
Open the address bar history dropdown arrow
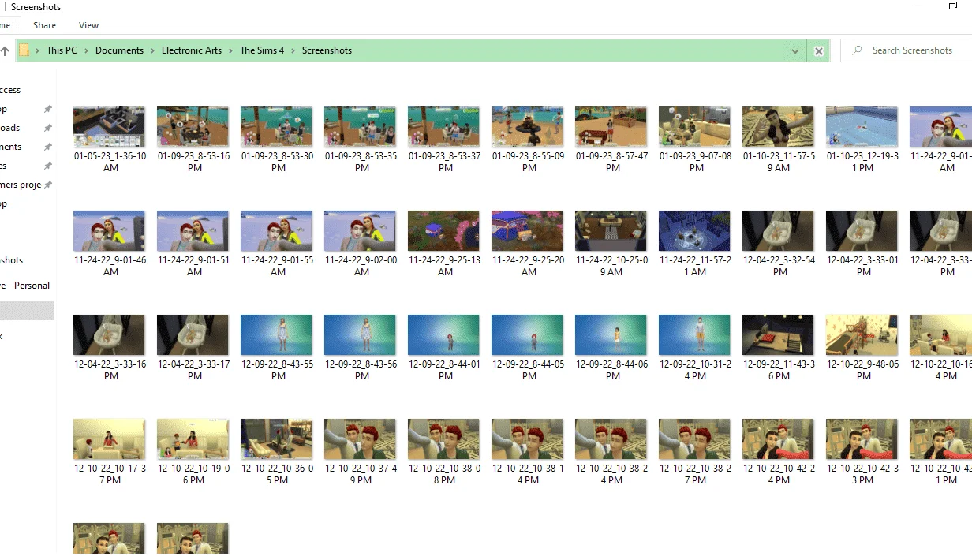point(795,50)
